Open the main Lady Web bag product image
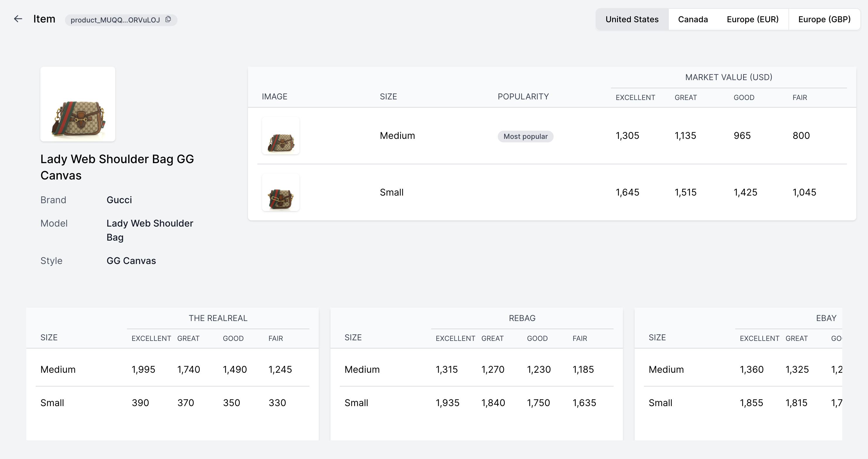 click(x=78, y=104)
